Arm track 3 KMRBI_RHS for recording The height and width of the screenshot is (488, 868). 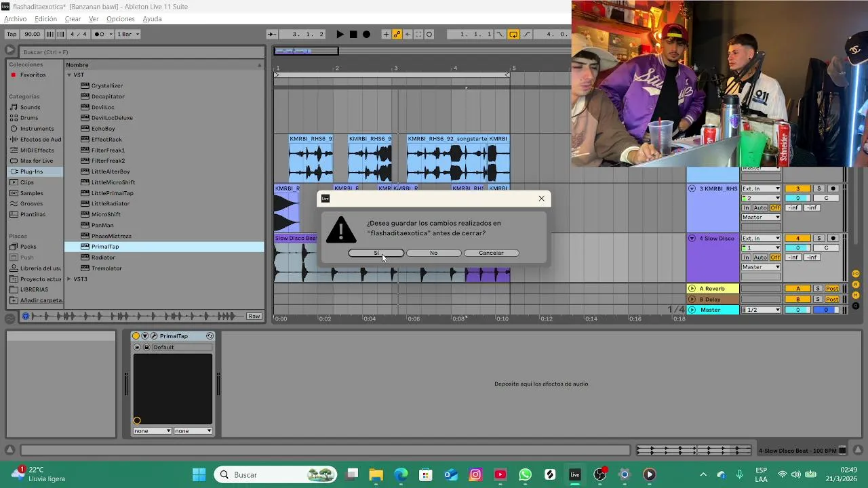click(x=833, y=188)
